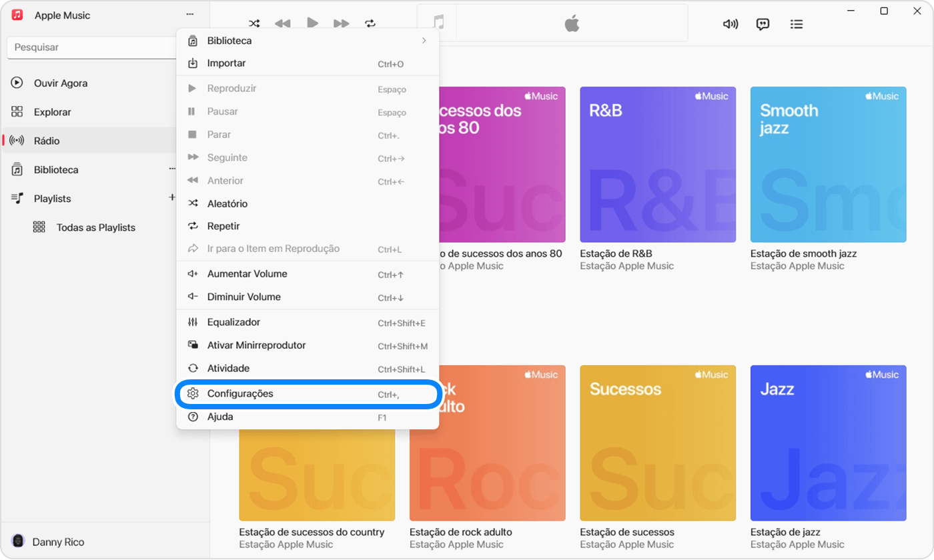934x560 pixels.
Task: Open the country Sucessos thumbnail
Action: click(317, 474)
